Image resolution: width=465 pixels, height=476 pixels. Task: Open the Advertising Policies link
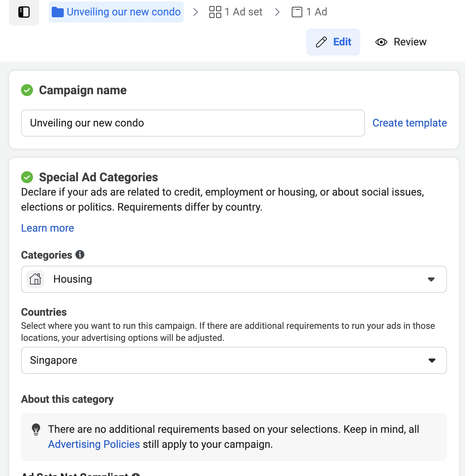(94, 444)
